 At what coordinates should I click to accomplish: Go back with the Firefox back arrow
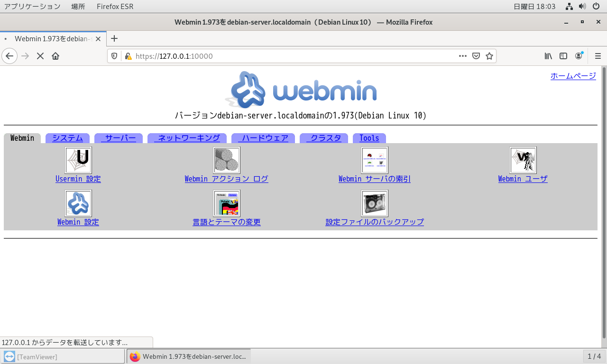pyautogui.click(x=9, y=56)
